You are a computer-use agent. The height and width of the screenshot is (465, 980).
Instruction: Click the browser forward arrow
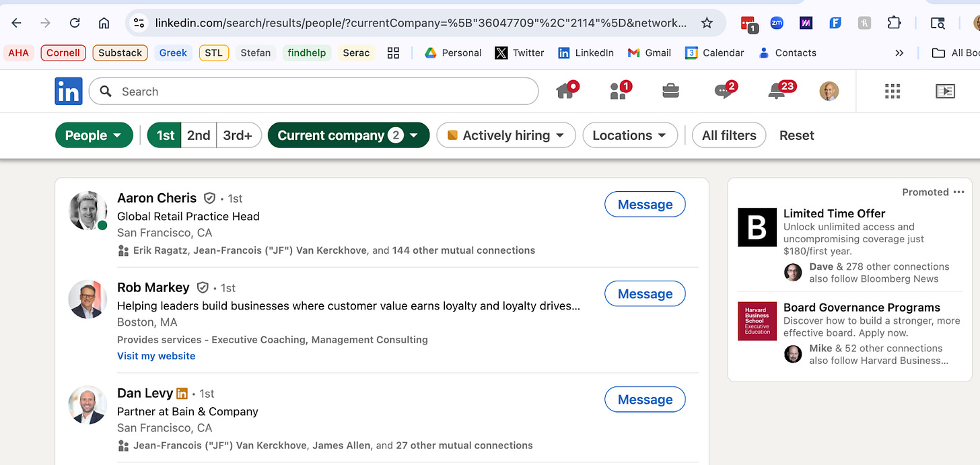click(46, 23)
